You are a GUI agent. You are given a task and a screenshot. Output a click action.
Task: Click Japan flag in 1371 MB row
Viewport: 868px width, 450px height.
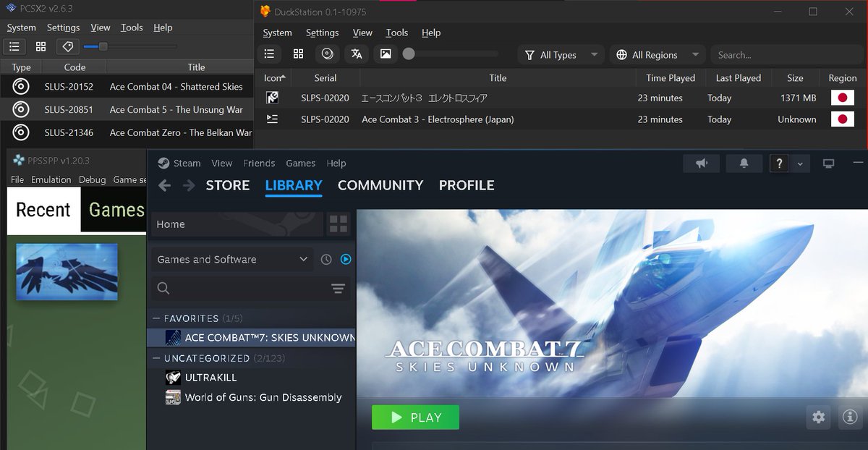tap(843, 98)
